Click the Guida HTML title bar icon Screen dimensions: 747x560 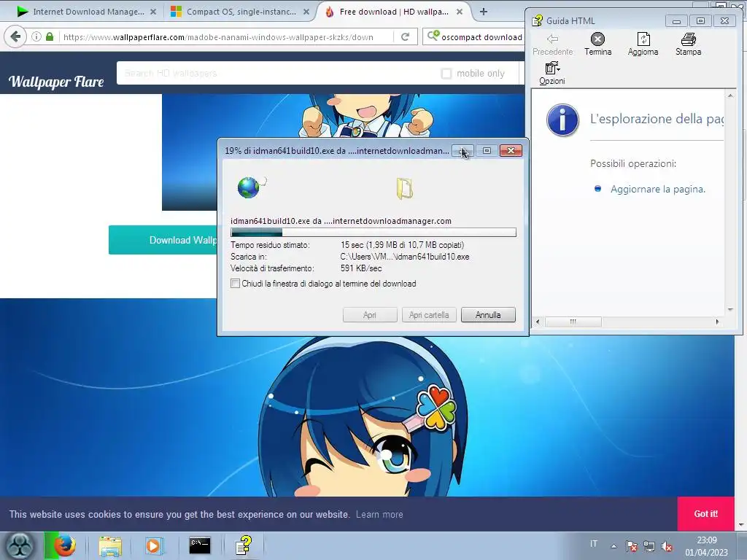pyautogui.click(x=538, y=20)
